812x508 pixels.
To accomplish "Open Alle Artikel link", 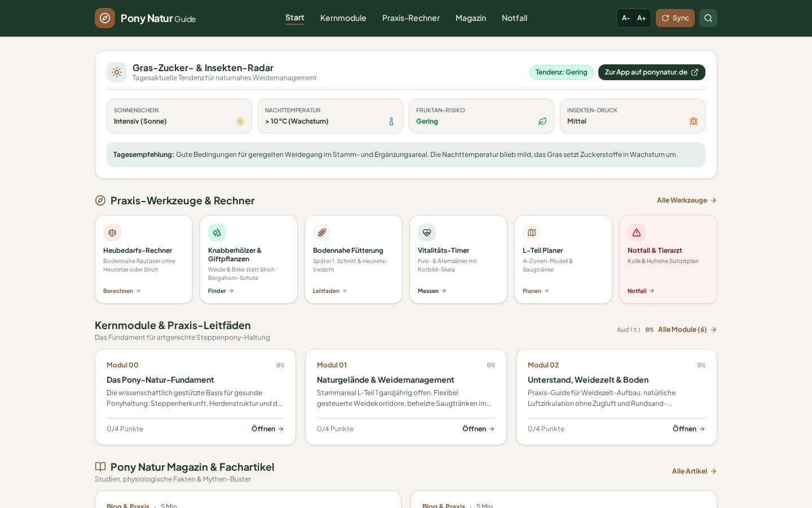I will (x=695, y=471).
